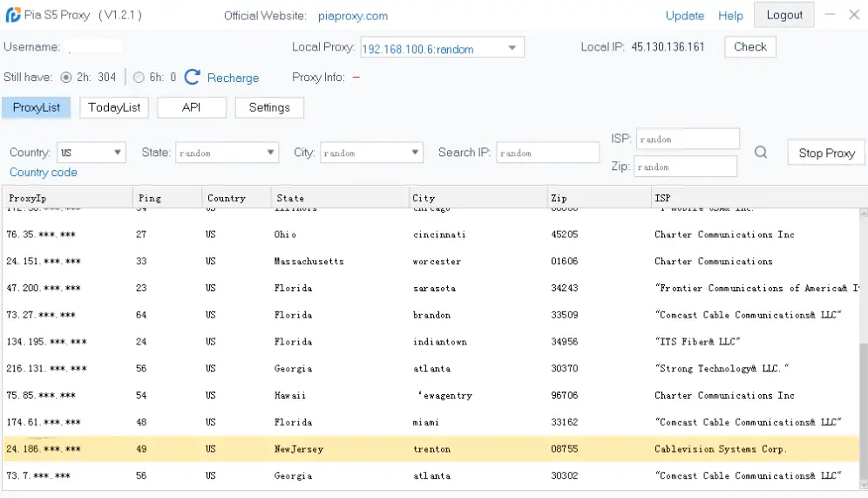Click the Country code link
This screenshot has width=868, height=498.
click(44, 173)
